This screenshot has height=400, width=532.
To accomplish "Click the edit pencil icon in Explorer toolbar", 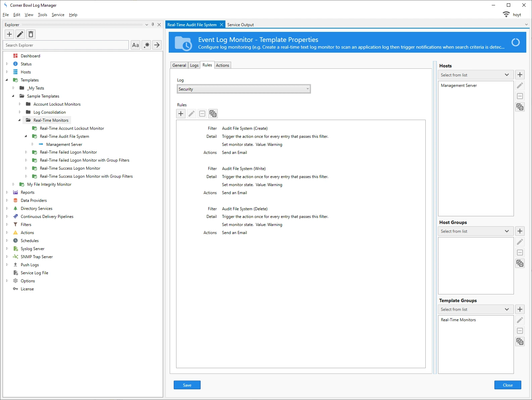I will (20, 34).
